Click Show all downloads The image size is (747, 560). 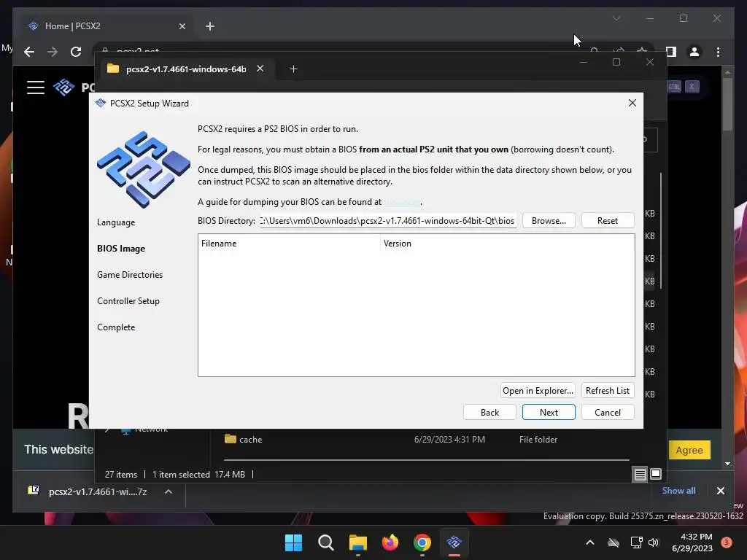(678, 491)
